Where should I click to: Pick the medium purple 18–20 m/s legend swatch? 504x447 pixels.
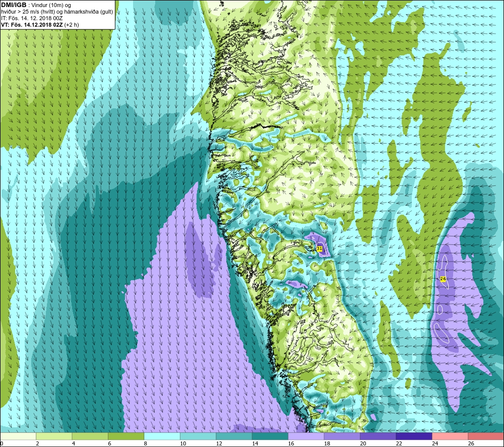point(342,436)
